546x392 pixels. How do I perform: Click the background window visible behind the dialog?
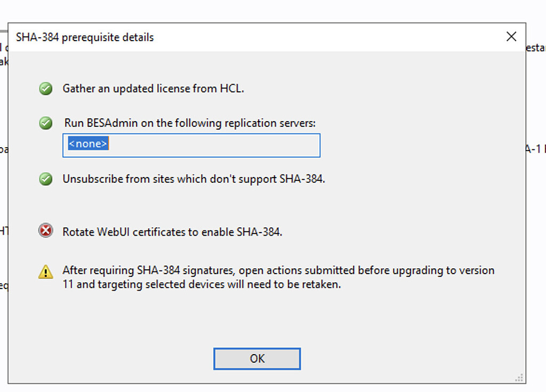(x=539, y=48)
